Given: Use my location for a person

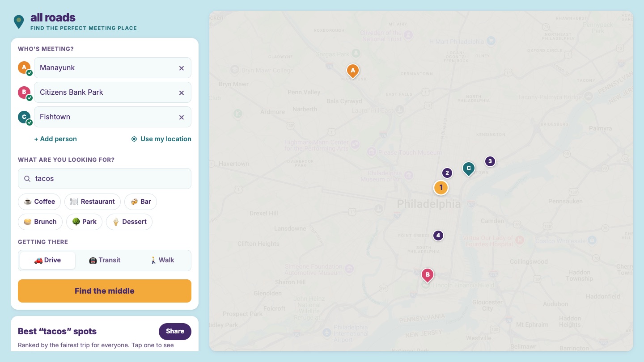Looking at the screenshot, I should coord(161,139).
